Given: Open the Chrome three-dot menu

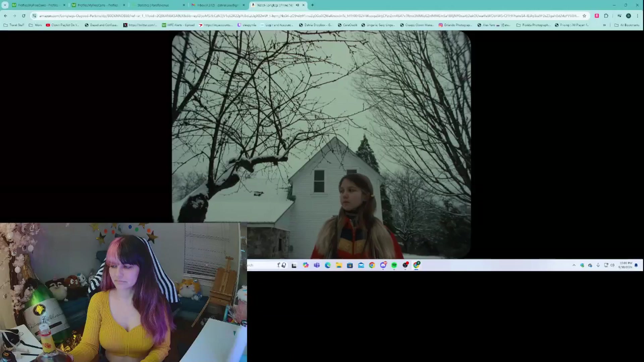Looking at the screenshot, I should coord(638,16).
